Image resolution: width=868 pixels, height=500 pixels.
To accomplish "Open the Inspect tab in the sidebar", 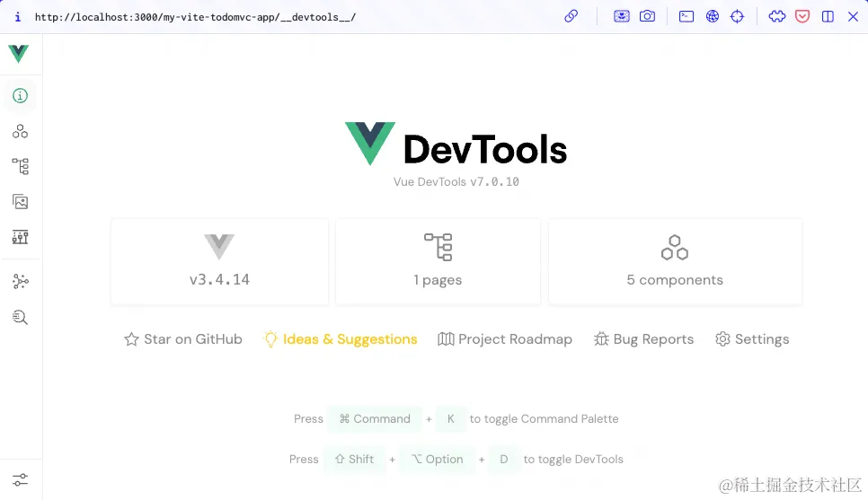I will pos(21,317).
